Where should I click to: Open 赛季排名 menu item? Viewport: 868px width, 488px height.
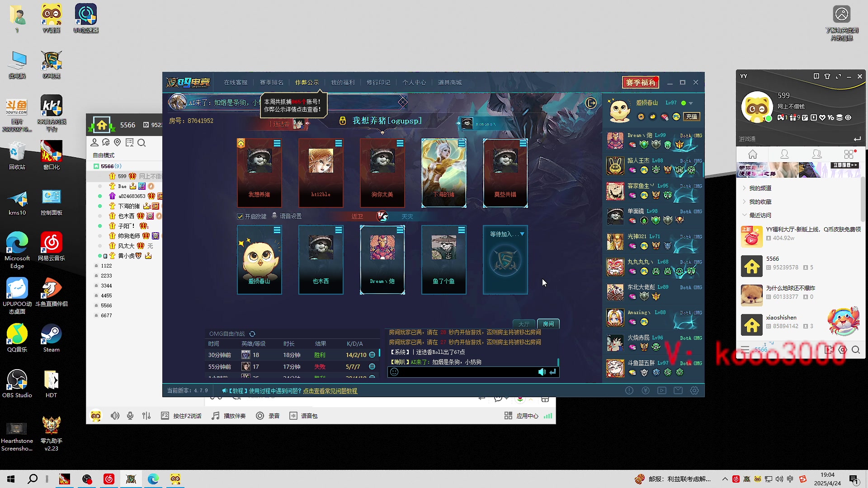pos(271,83)
